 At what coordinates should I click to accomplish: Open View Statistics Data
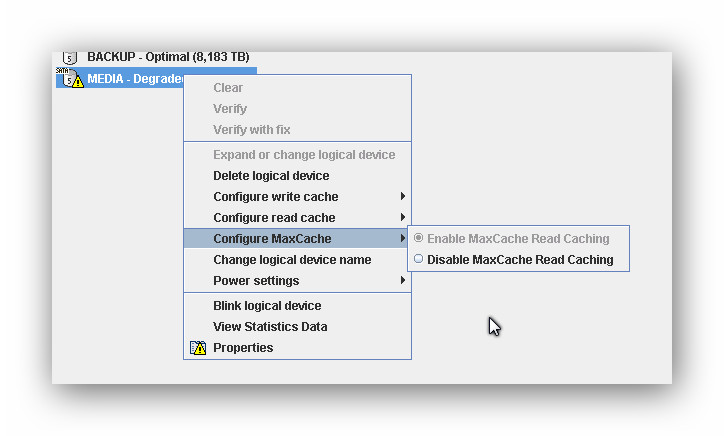pyautogui.click(x=270, y=327)
